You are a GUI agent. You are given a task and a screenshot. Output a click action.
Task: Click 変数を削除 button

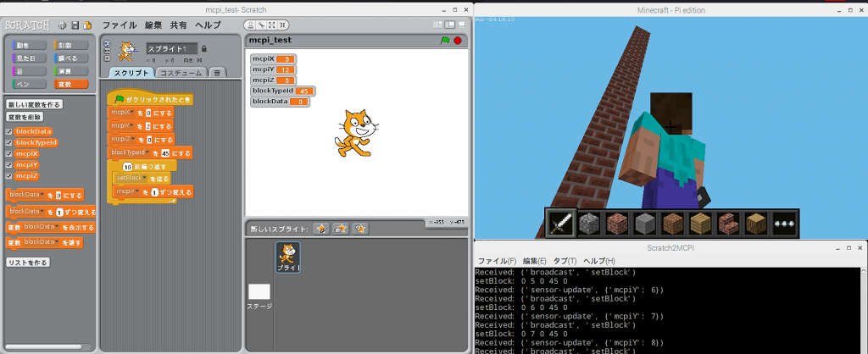25,117
